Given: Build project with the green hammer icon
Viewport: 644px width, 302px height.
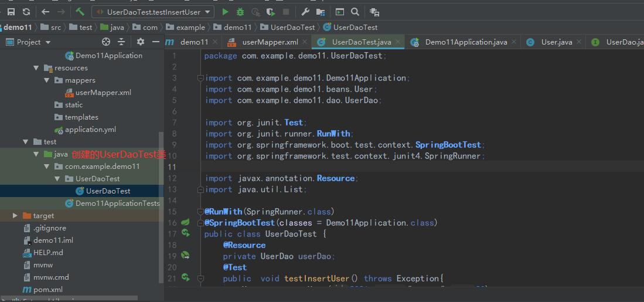Looking at the screenshot, I should coord(80,12).
